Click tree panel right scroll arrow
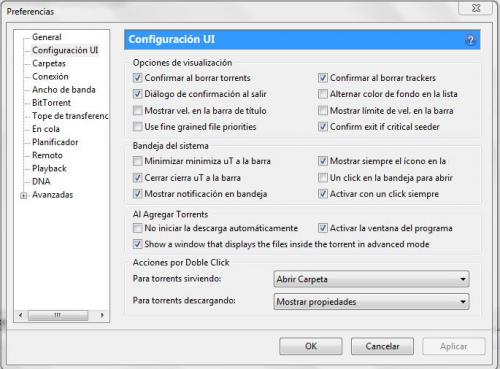 102,315
